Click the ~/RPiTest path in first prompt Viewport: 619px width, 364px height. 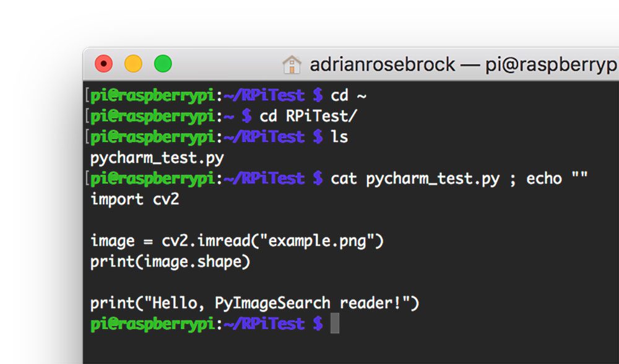(x=264, y=95)
